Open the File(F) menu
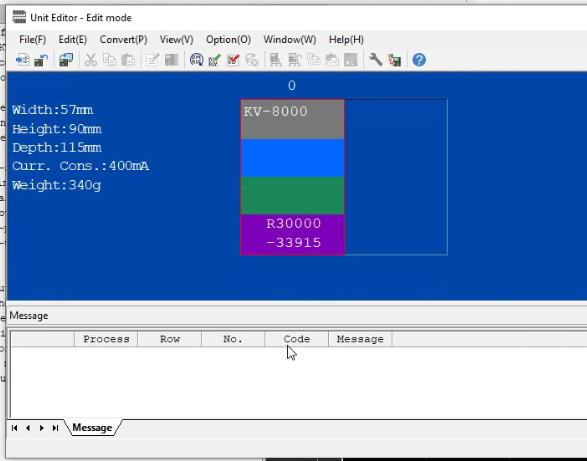This screenshot has width=587, height=461. pyautogui.click(x=33, y=40)
